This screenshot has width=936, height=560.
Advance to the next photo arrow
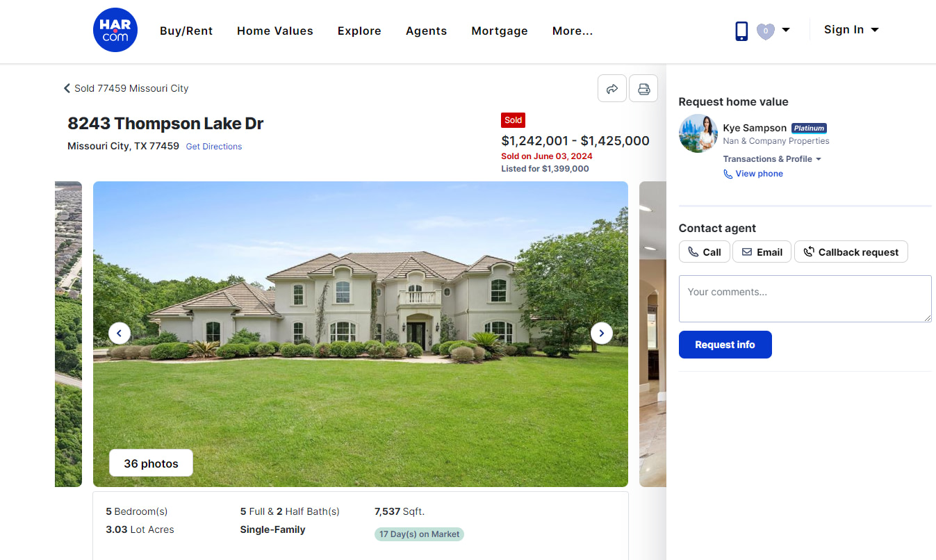point(602,333)
